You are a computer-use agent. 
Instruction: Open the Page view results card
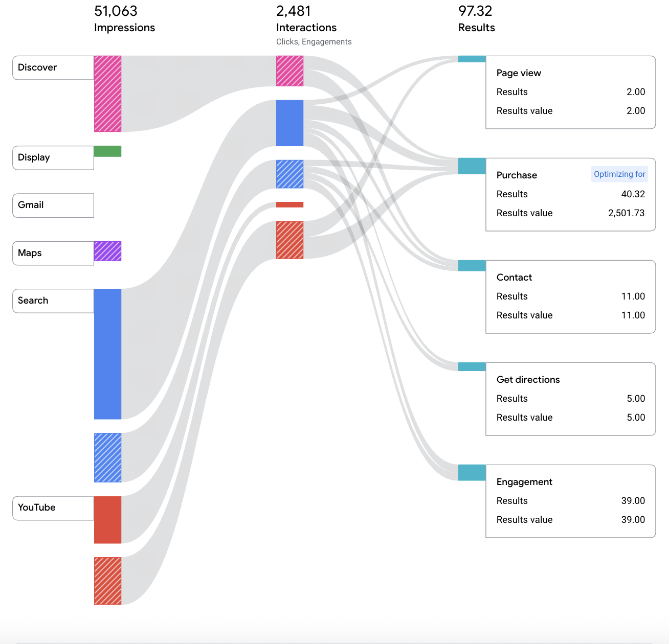point(570,93)
